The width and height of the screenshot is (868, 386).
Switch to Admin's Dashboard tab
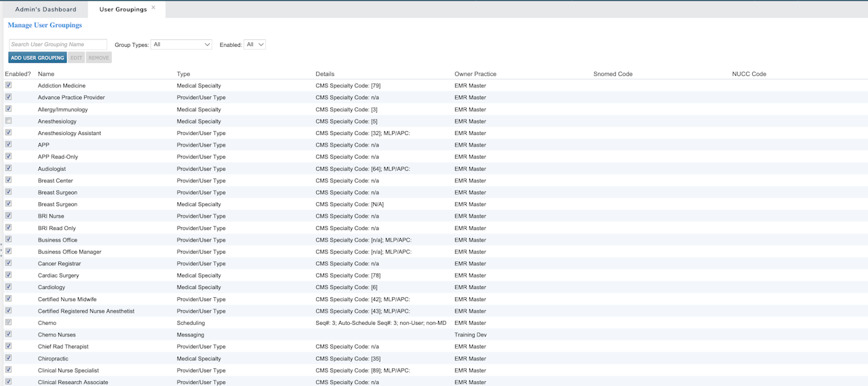coord(45,9)
